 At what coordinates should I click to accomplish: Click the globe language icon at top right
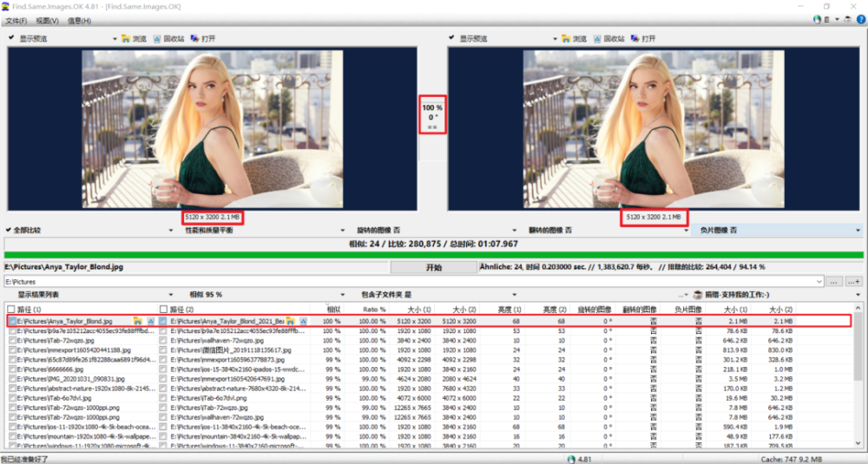pos(817,19)
